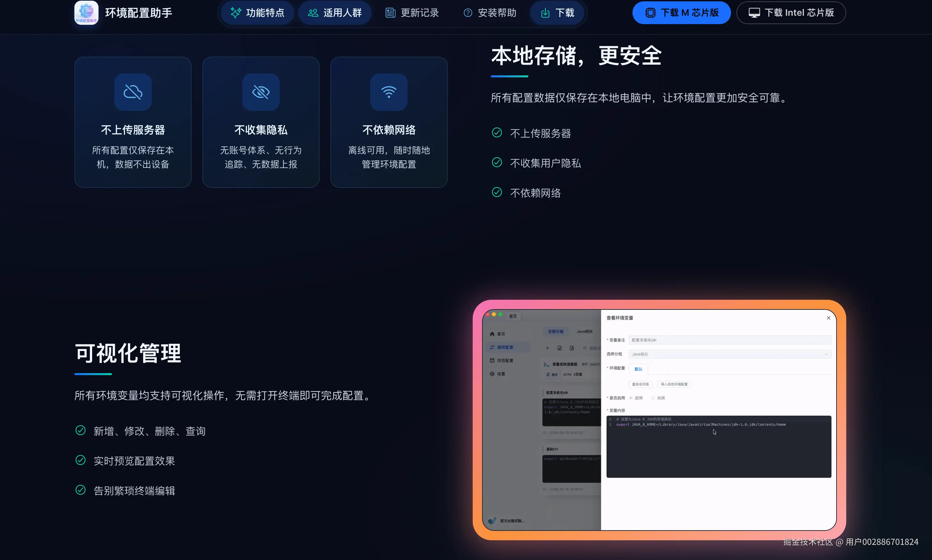Select the 关闭 radio button in demo
This screenshot has width=932, height=560.
653,398
